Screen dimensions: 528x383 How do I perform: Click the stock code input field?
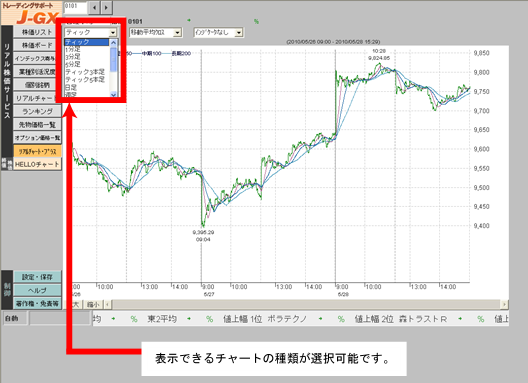point(75,7)
